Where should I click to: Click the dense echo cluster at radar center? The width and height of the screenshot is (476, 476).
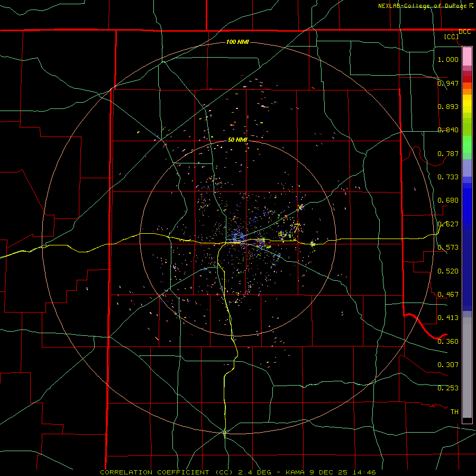(237, 236)
